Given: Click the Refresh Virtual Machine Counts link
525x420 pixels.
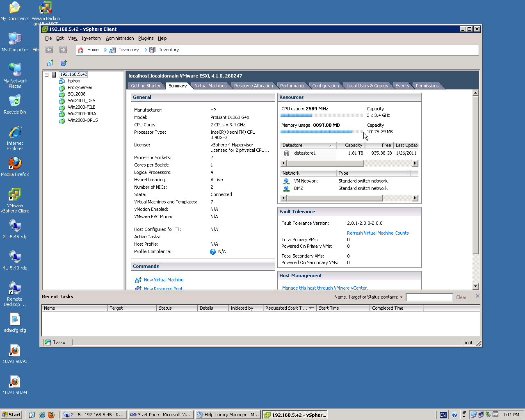Looking at the screenshot, I should (378, 233).
